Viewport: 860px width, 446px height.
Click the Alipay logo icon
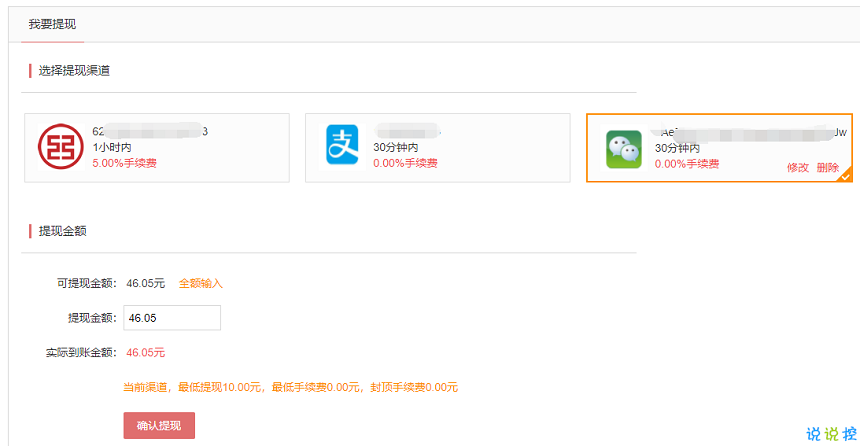[x=342, y=145]
